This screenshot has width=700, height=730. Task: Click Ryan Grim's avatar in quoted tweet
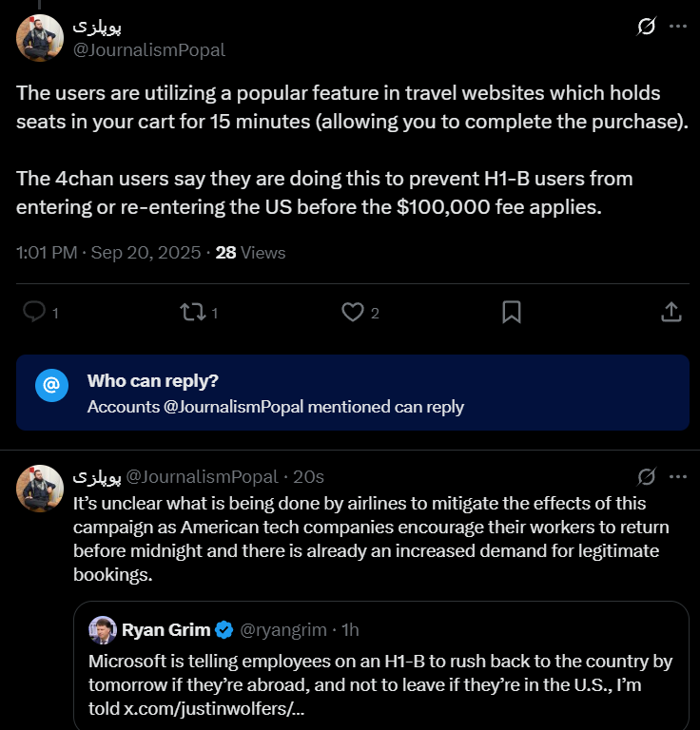tap(103, 630)
